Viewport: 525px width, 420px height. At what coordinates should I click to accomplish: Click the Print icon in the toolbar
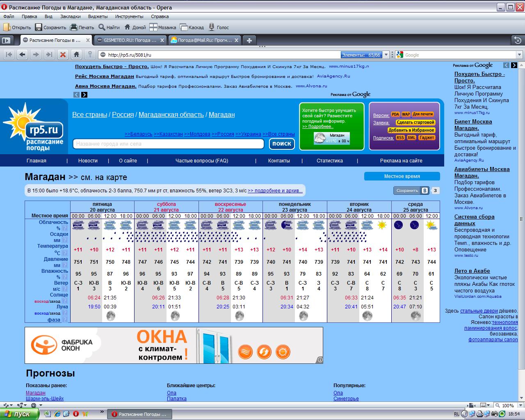point(74,27)
